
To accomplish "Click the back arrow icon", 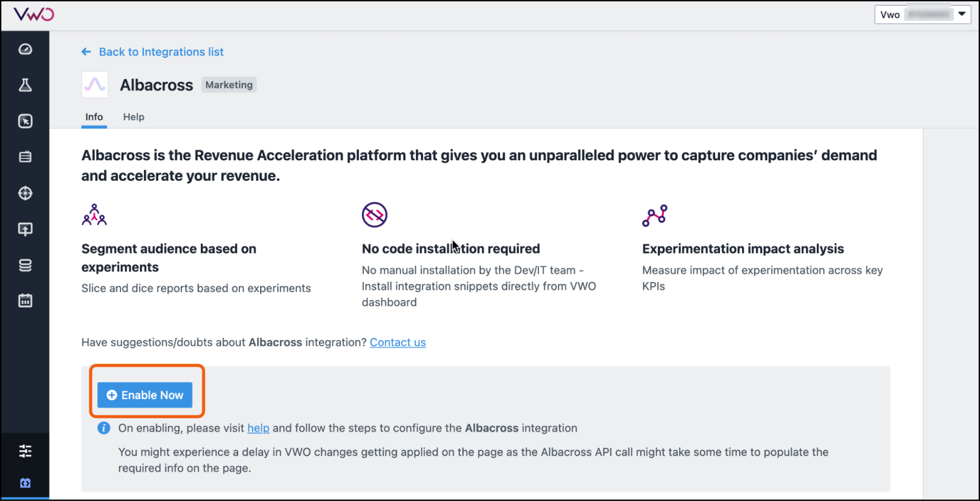I will 86,52.
